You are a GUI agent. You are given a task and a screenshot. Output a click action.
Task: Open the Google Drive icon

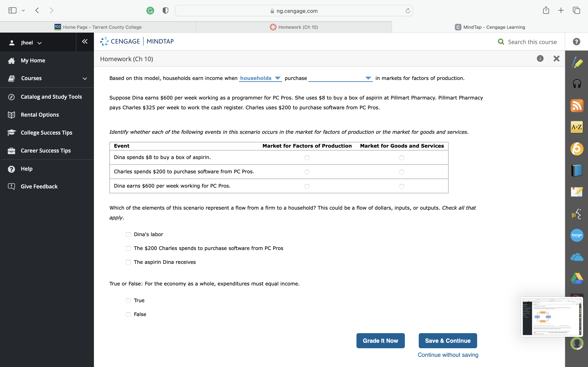(577, 278)
